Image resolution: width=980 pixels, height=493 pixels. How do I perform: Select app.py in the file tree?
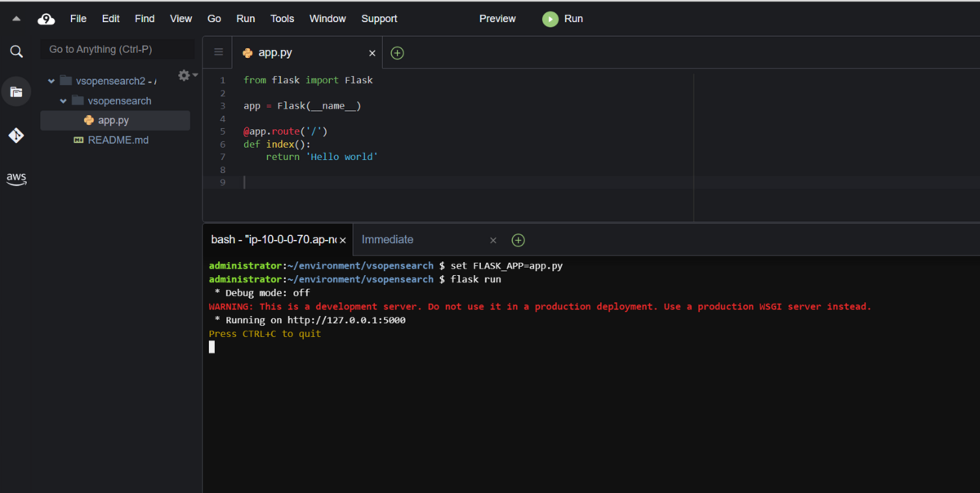tap(115, 120)
